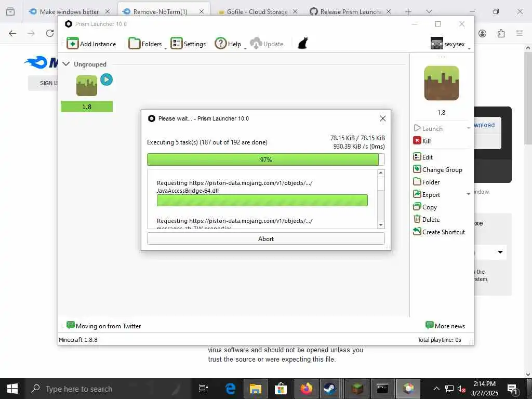Open the notification center icon
The height and width of the screenshot is (399, 532).
coord(512,389)
